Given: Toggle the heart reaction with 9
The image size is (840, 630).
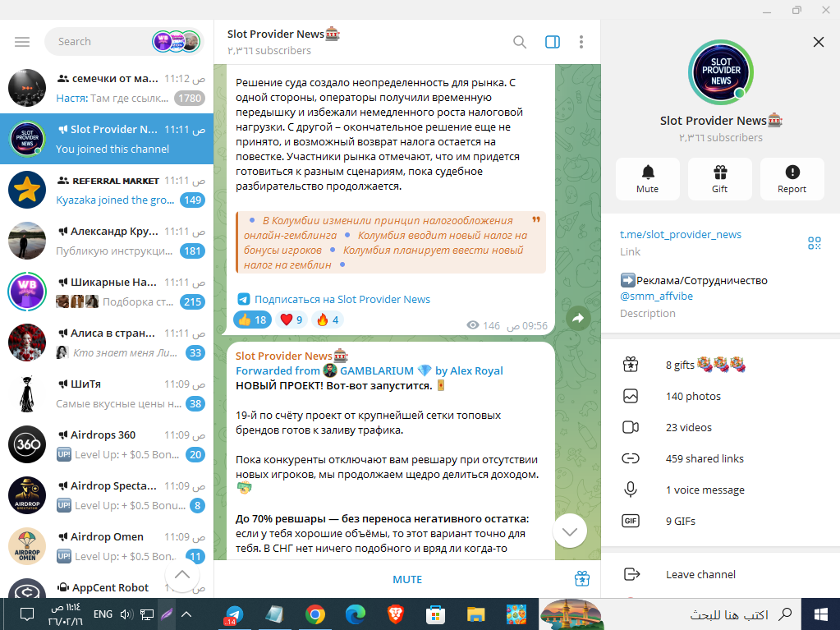Looking at the screenshot, I should coord(291,320).
